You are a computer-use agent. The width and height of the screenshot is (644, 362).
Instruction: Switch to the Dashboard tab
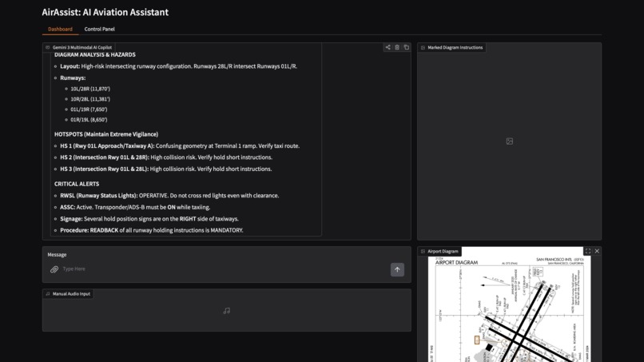click(x=60, y=30)
